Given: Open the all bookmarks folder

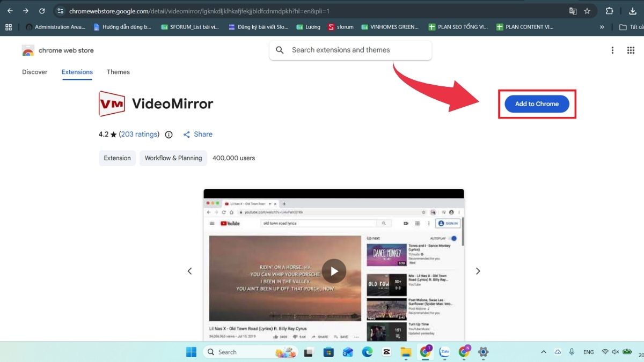Looking at the screenshot, I should 632,27.
